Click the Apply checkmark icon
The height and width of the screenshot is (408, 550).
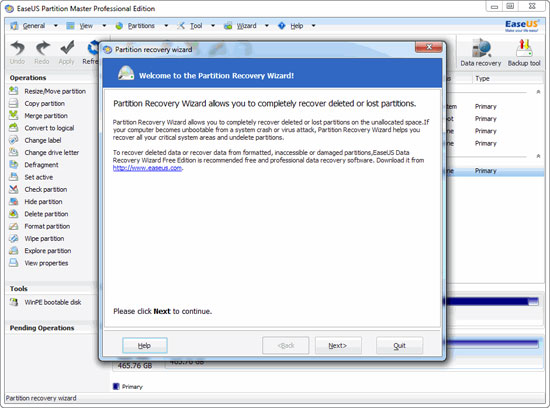(x=67, y=48)
